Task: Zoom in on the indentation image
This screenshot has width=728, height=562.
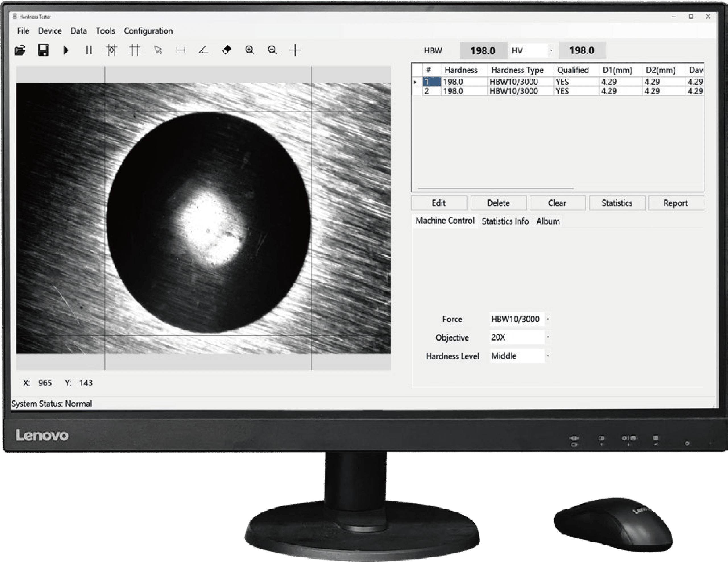Action: (250, 50)
